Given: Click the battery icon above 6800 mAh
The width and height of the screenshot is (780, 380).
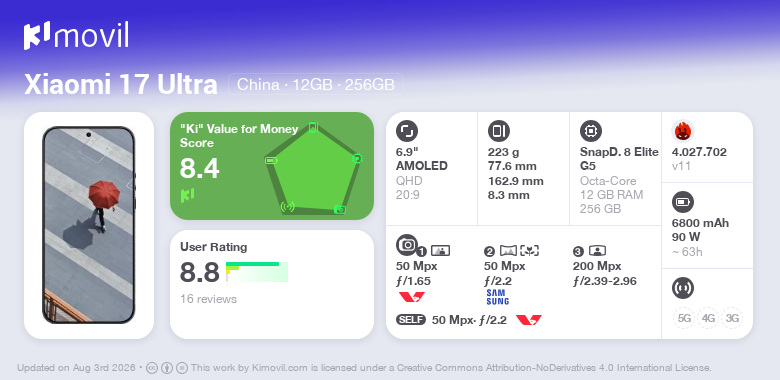Looking at the screenshot, I should (682, 202).
